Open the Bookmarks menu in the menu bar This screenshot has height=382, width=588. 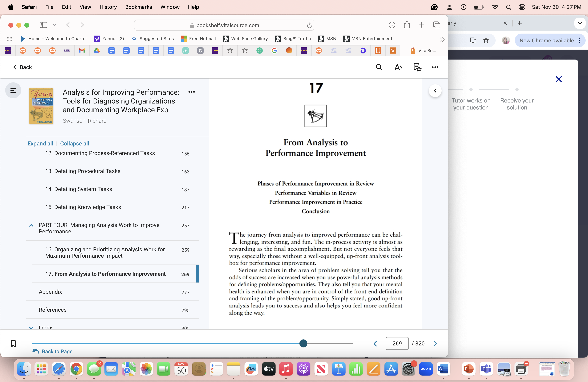pyautogui.click(x=138, y=7)
